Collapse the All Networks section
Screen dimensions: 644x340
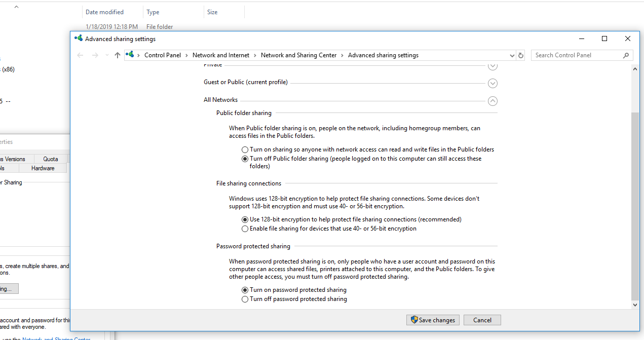click(493, 101)
